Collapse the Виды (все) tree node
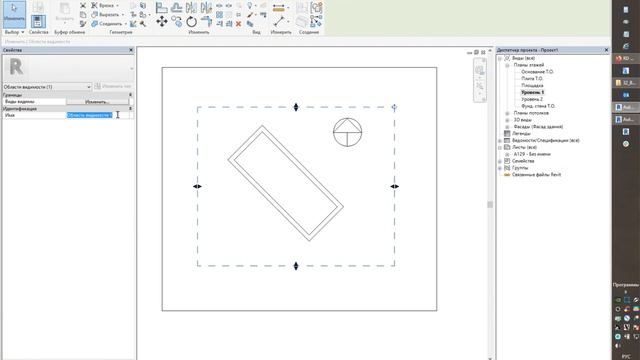Screen dimensions: 640x360 [500, 58]
